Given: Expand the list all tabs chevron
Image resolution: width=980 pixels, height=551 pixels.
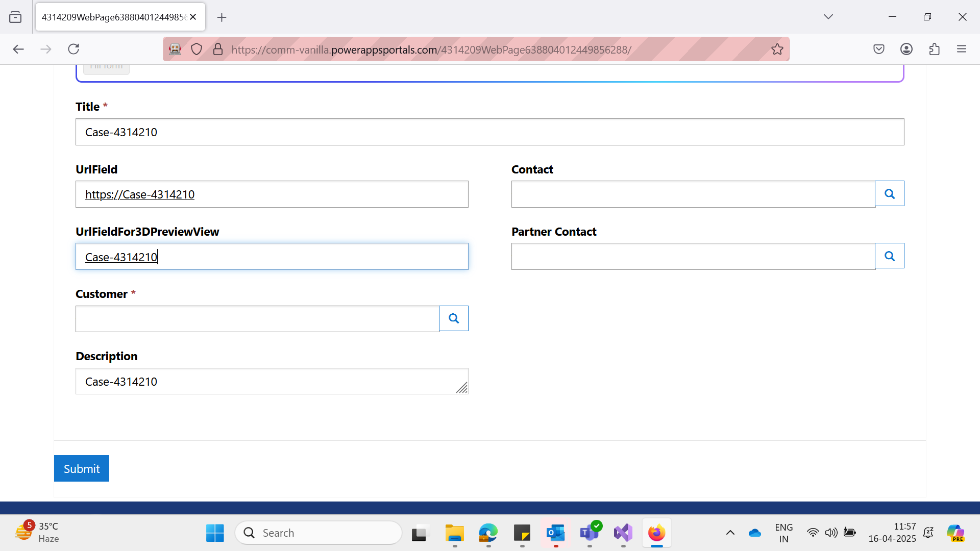Looking at the screenshot, I should pyautogui.click(x=828, y=17).
